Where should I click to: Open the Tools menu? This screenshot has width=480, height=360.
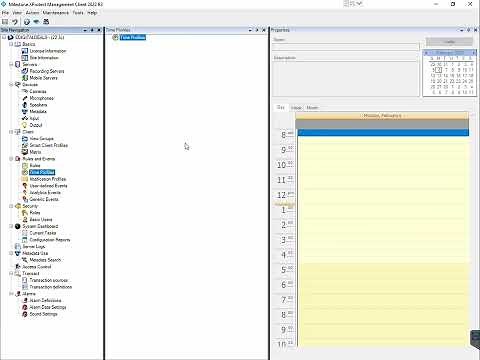coord(78,13)
